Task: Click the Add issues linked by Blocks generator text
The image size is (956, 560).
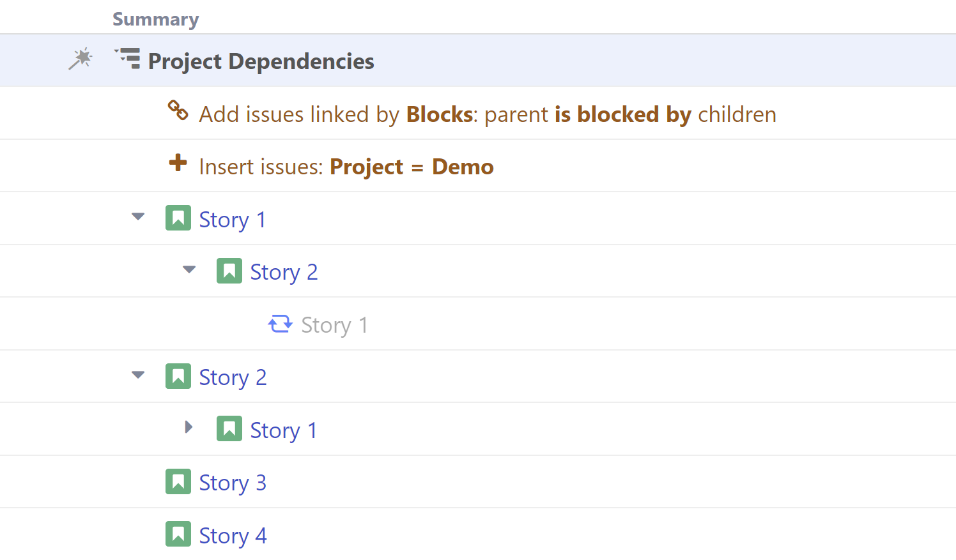Action: click(x=488, y=114)
